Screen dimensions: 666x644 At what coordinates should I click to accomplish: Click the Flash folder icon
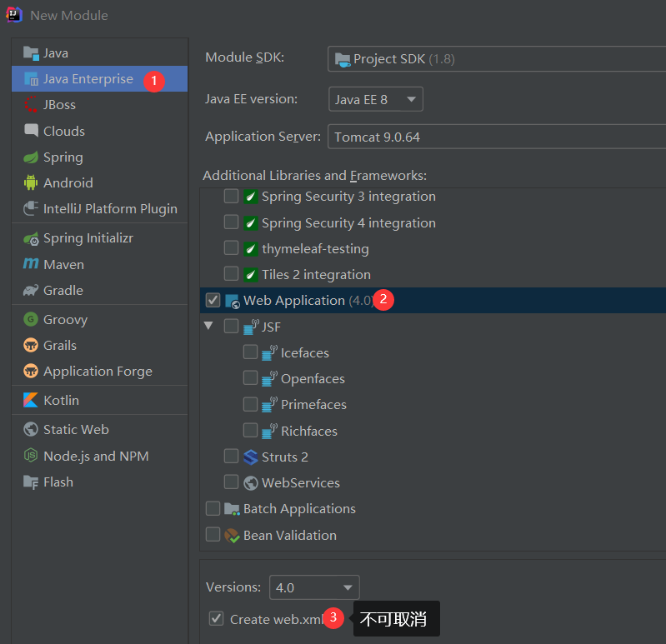pyautogui.click(x=31, y=482)
